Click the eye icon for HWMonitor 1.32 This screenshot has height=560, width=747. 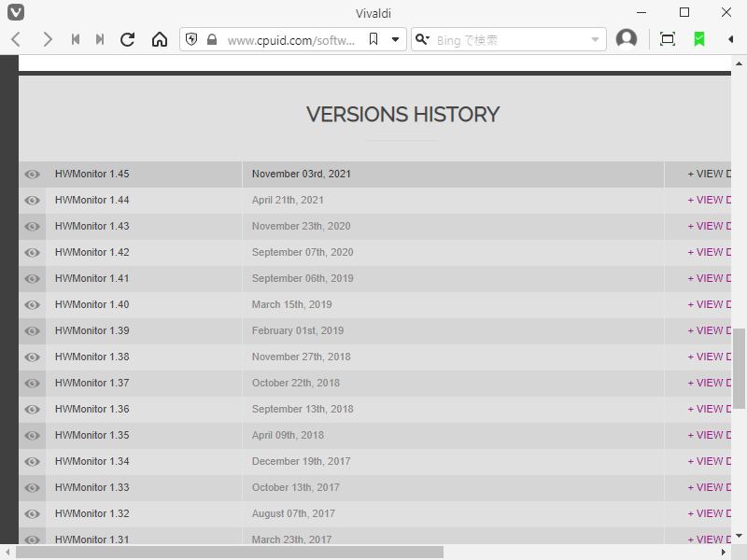click(x=33, y=514)
